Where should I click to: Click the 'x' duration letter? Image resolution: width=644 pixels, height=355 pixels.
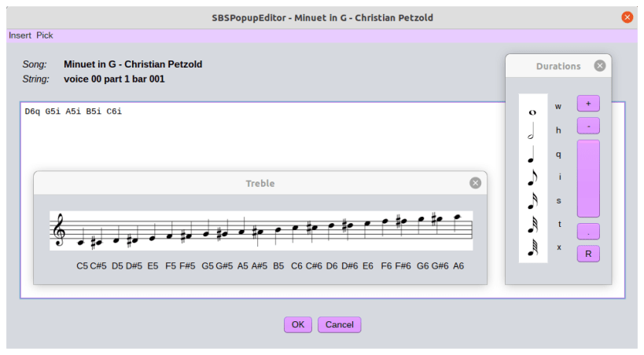[x=559, y=247]
